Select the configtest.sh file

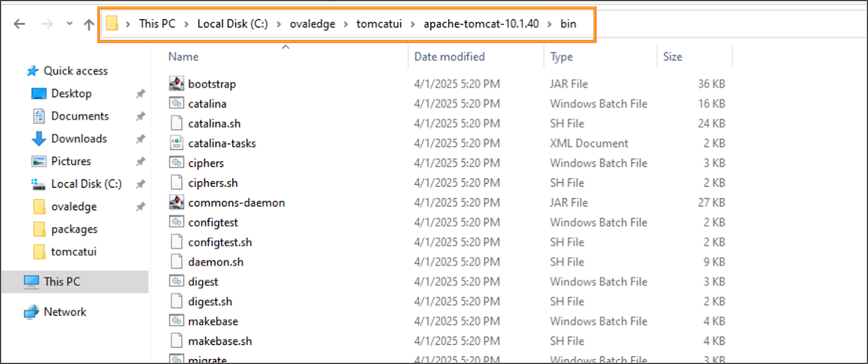220,242
